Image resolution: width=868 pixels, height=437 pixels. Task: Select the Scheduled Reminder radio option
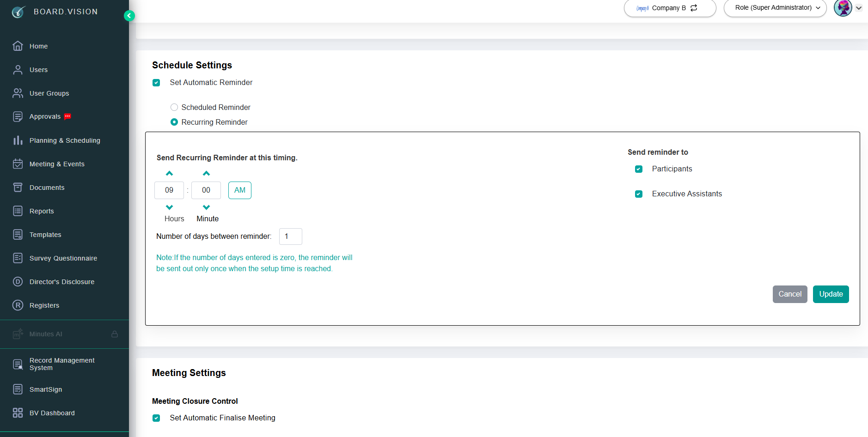click(x=174, y=107)
